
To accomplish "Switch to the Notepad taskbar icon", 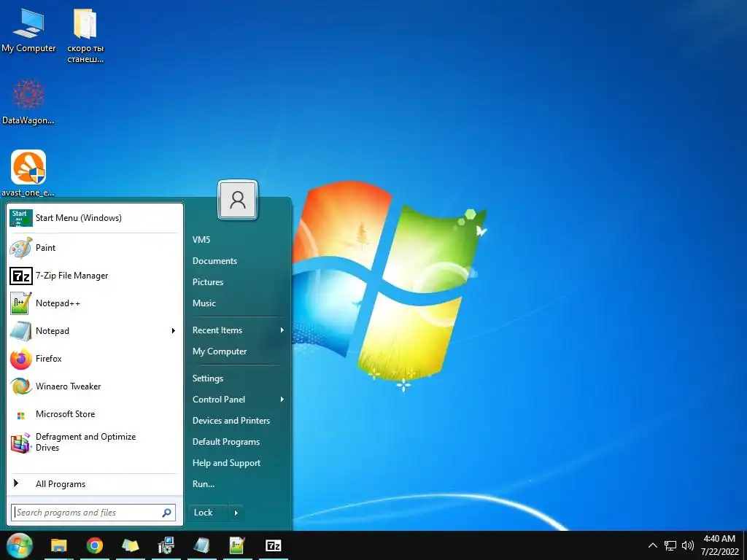I will tap(202, 545).
